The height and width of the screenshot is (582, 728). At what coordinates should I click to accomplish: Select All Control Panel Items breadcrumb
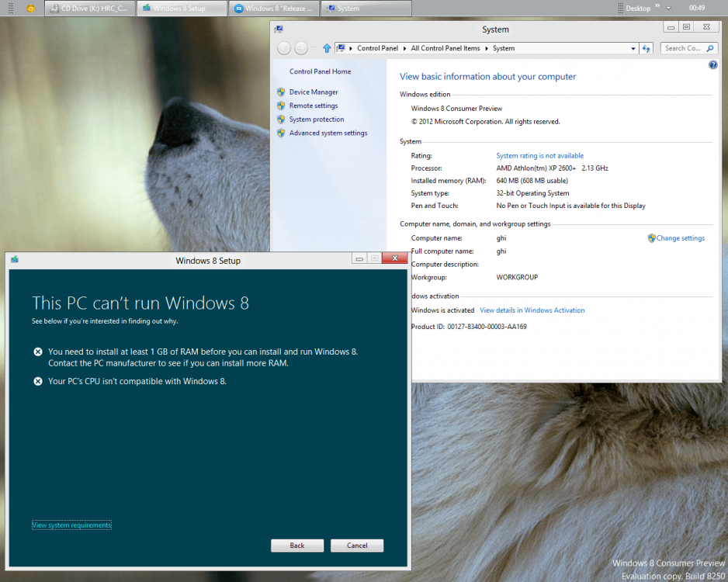(x=445, y=48)
